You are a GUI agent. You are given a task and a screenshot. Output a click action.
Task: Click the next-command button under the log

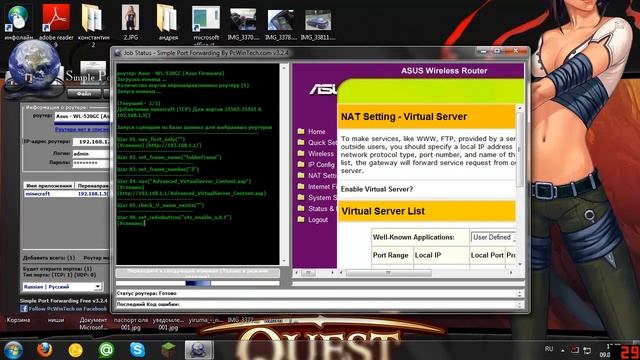(198, 273)
